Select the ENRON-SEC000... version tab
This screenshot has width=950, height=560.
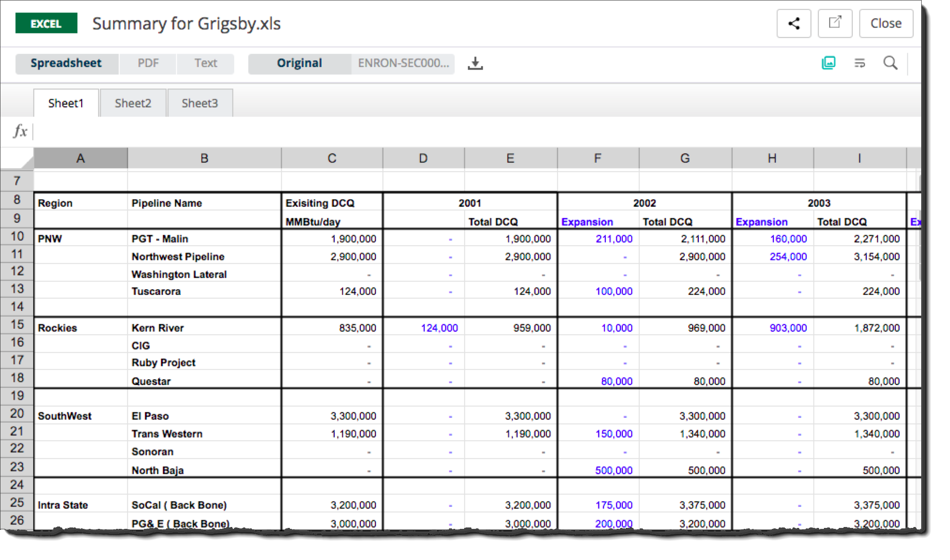point(403,63)
